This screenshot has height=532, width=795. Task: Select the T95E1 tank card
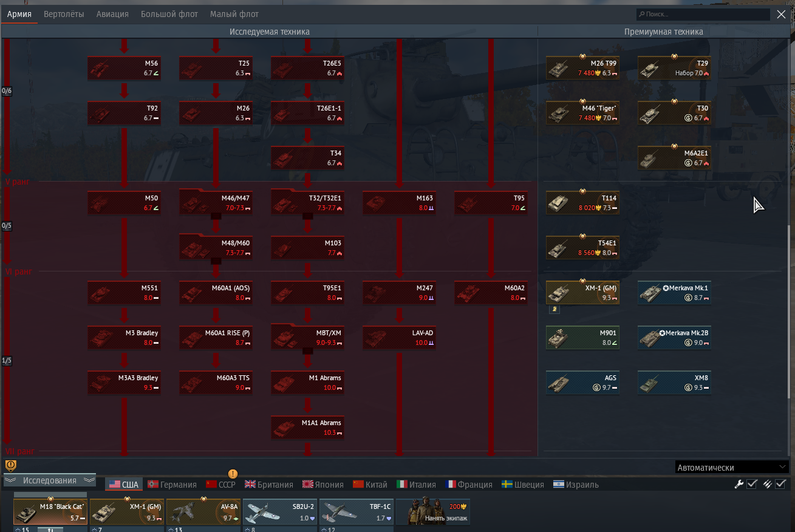(x=308, y=293)
